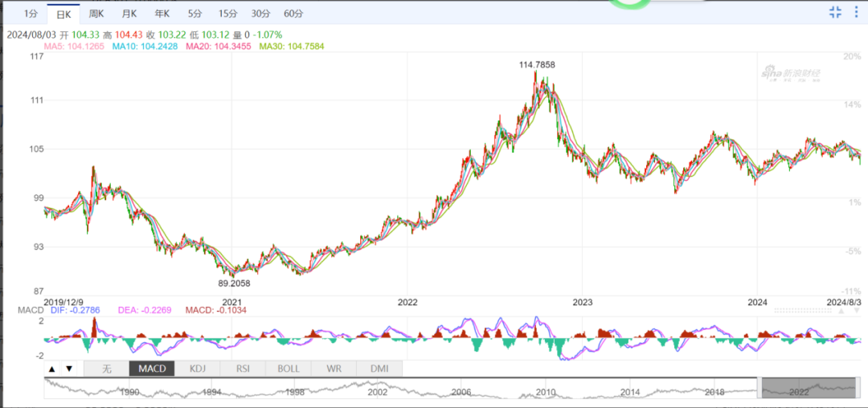868x408 pixels.
Task: Select the WR indicator
Action: tap(333, 369)
